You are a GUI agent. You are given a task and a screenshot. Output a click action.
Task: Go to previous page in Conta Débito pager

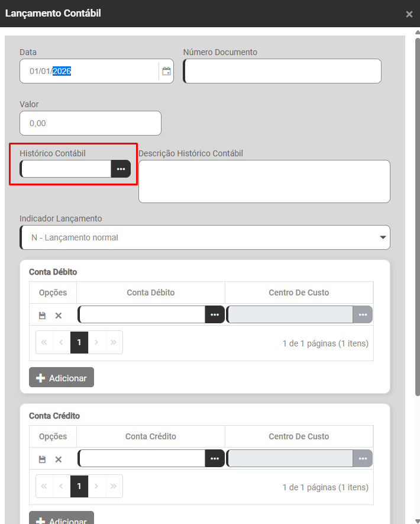click(x=62, y=342)
